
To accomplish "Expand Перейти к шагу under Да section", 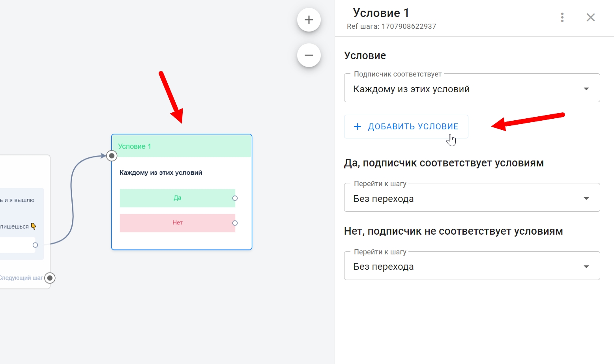I will point(472,198).
